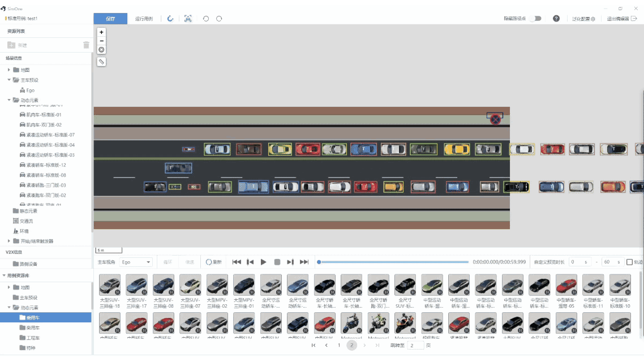Collapse the 动态元素 folder in 用例资源库
The height and width of the screenshot is (362, 644).
click(x=8, y=307)
